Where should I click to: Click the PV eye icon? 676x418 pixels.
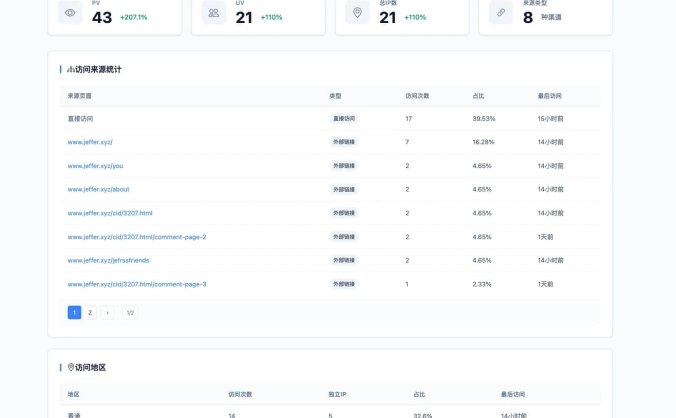point(70,13)
